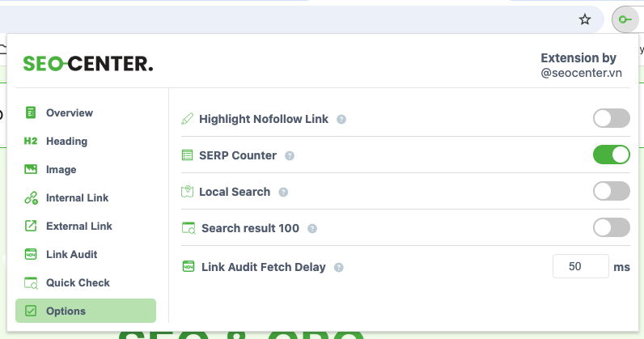
Task: Go to the Image tab
Action: click(x=61, y=169)
